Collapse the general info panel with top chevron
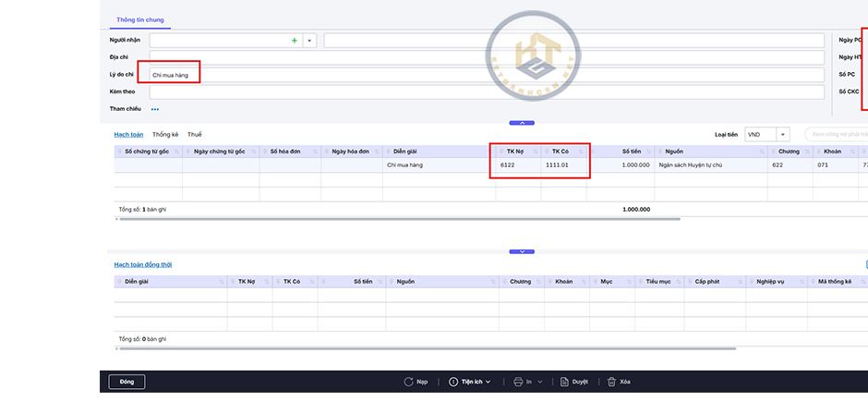 pyautogui.click(x=522, y=122)
